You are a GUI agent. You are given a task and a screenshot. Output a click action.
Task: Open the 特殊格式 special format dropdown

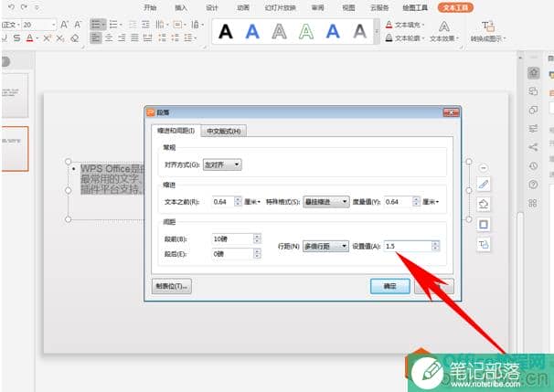[x=326, y=202]
